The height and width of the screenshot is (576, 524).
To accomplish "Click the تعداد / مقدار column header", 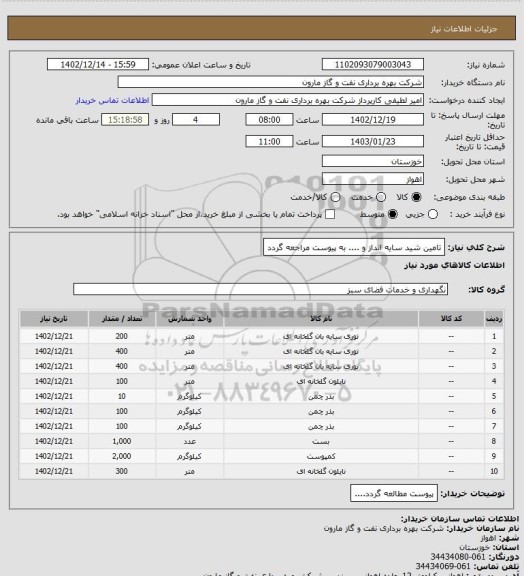I will tap(122, 318).
